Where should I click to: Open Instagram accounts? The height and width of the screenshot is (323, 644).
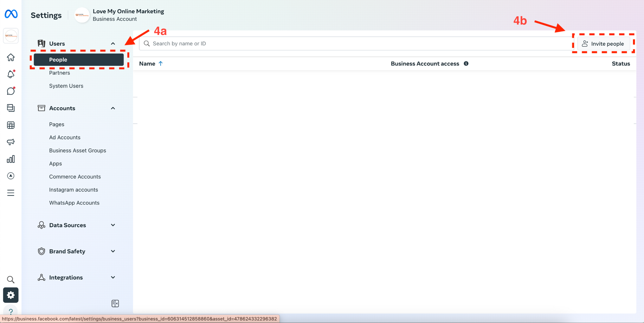pyautogui.click(x=73, y=190)
